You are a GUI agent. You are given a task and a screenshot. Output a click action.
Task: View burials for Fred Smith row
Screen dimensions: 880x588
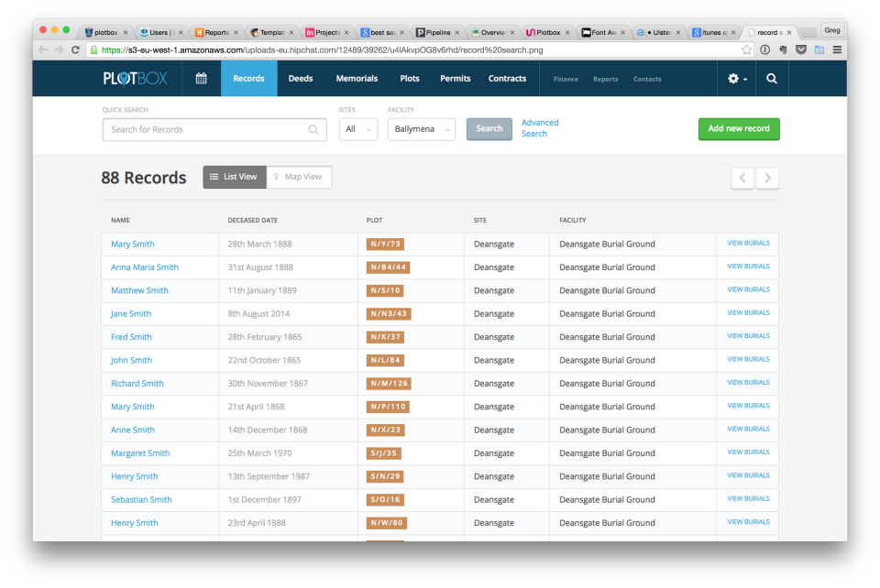tap(748, 336)
